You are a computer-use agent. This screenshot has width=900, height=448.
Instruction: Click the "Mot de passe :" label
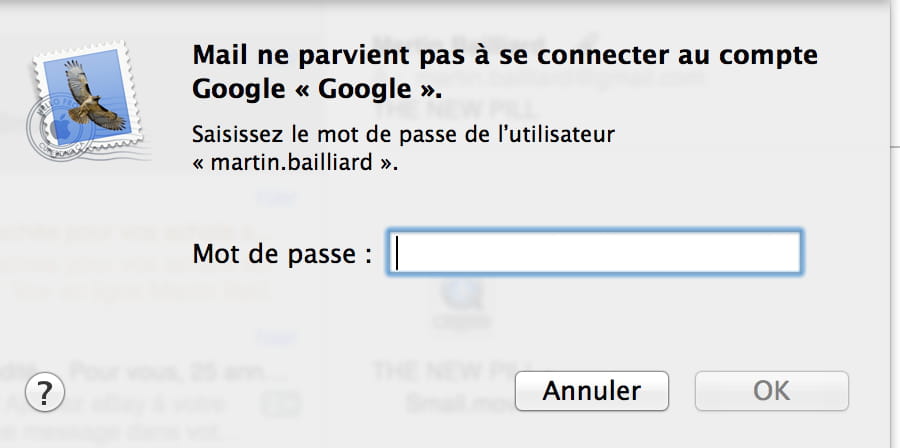(282, 254)
